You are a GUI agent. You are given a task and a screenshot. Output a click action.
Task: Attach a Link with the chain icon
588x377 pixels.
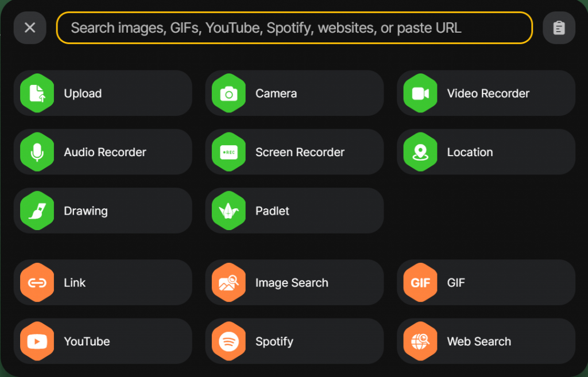(x=37, y=282)
